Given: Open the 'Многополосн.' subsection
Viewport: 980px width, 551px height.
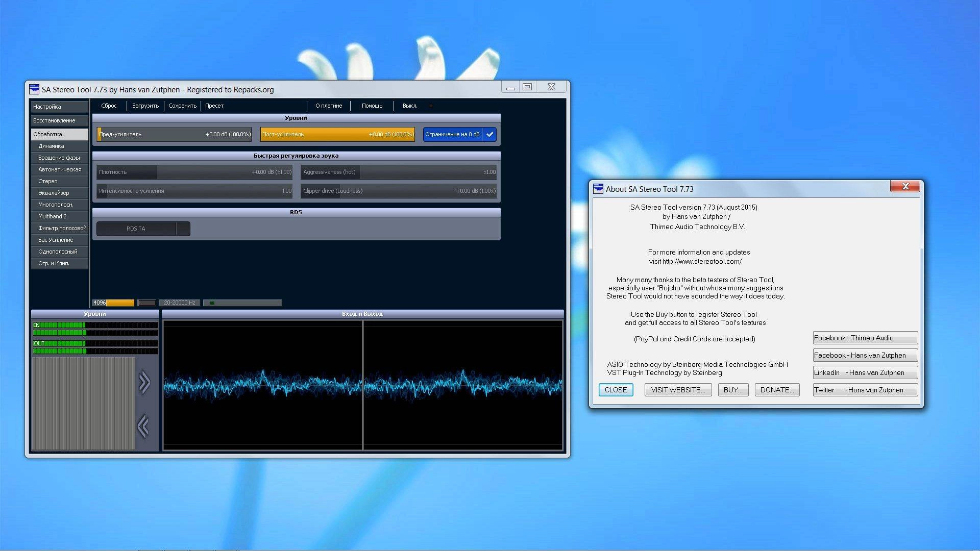Looking at the screenshot, I should click(59, 205).
